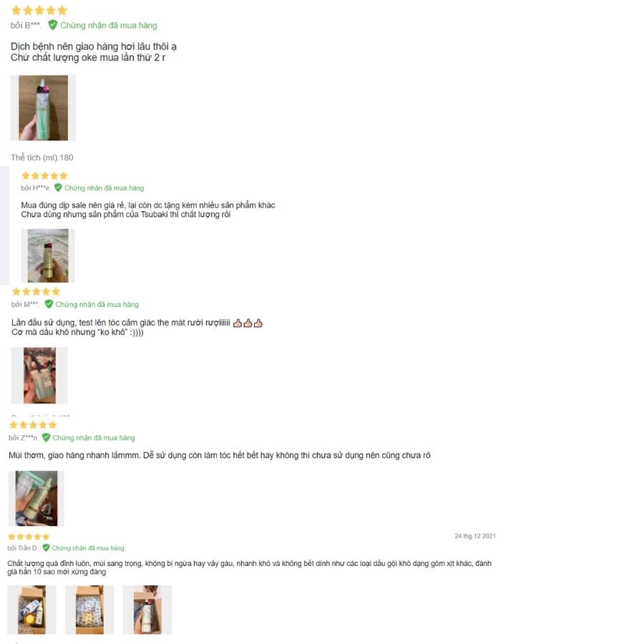Click verified shield icon by M*** reviewer
The image size is (644, 644).
[x=49, y=304]
